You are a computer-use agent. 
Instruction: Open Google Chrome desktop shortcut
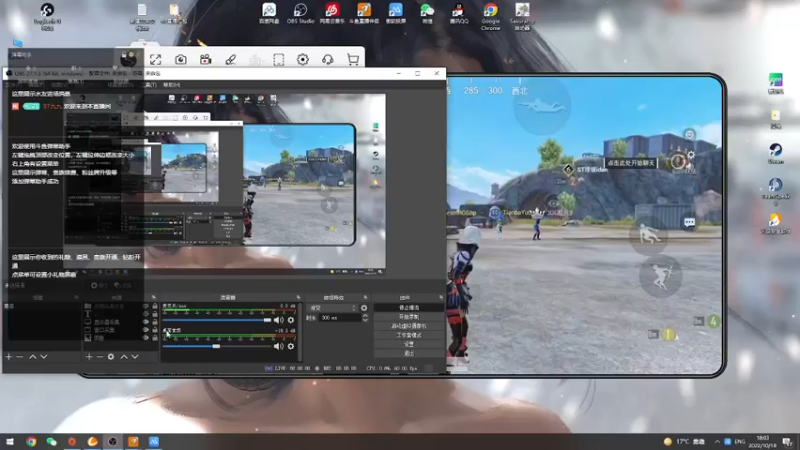[490, 16]
